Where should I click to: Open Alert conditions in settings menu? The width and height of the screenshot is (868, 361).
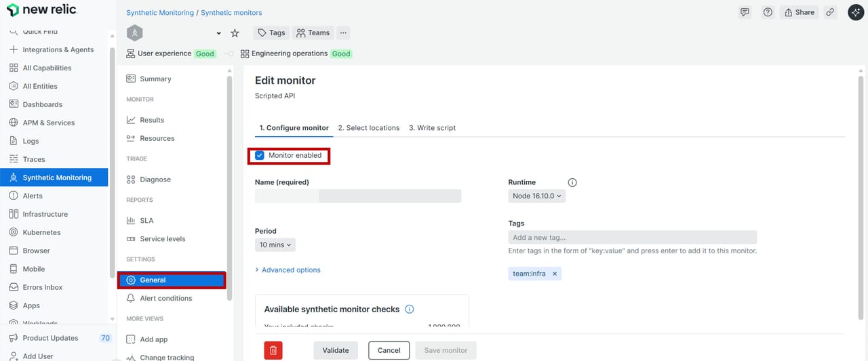[165, 299]
